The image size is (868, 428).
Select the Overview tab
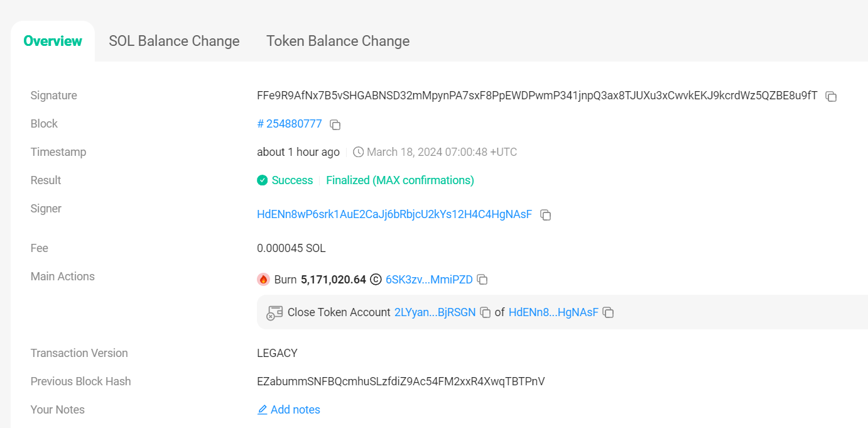coord(53,41)
